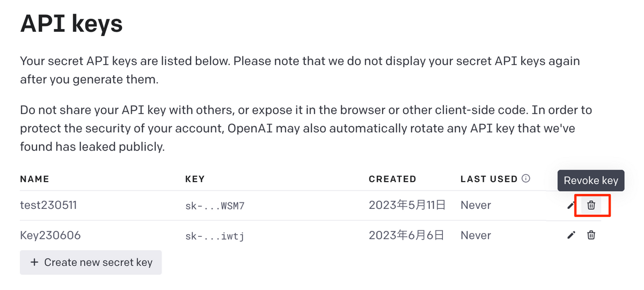Screen dimensions: 644x290
Task: Select the Key230606 key name
Action: click(x=50, y=235)
